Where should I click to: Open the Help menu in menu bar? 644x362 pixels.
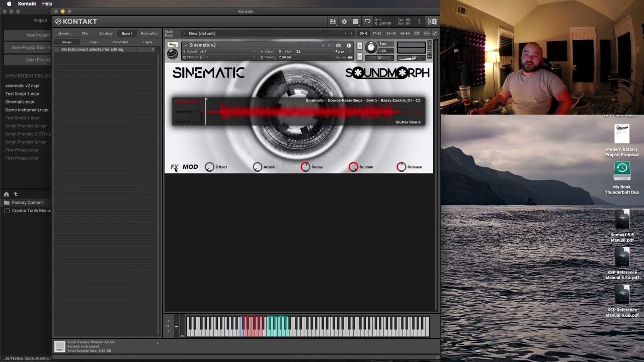pyautogui.click(x=47, y=4)
